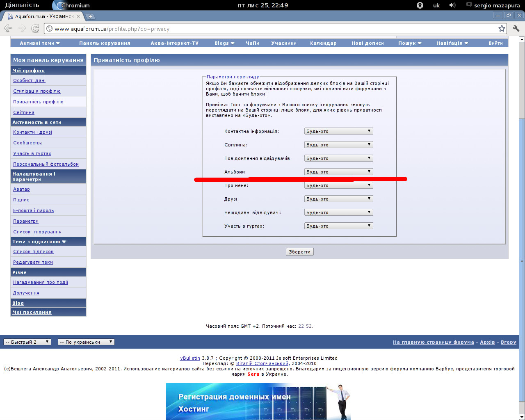Click the browser forward arrow
This screenshot has width=525, height=420.
[22, 28]
